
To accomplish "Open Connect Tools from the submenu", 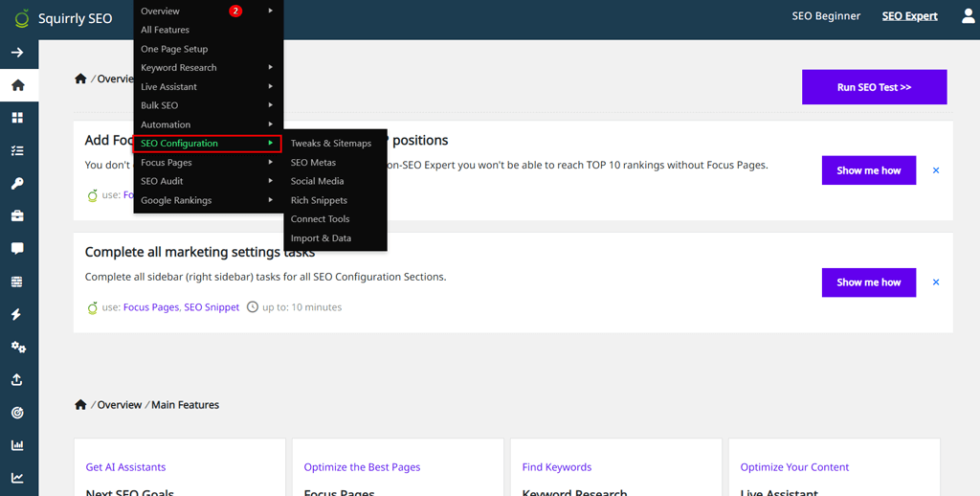I will click(320, 219).
